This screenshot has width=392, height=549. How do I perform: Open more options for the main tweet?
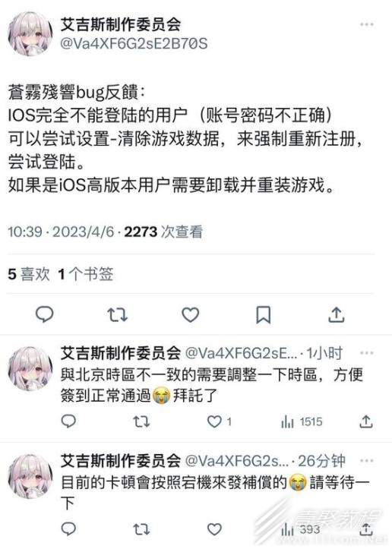coord(366,24)
